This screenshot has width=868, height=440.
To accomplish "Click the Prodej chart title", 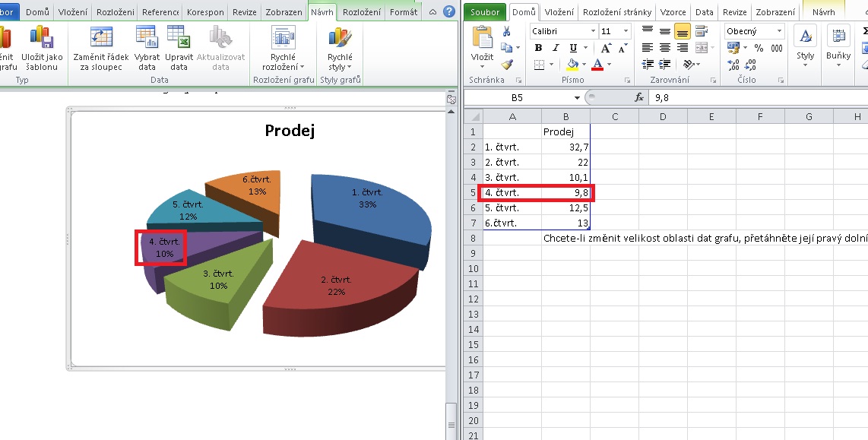I will coord(290,131).
